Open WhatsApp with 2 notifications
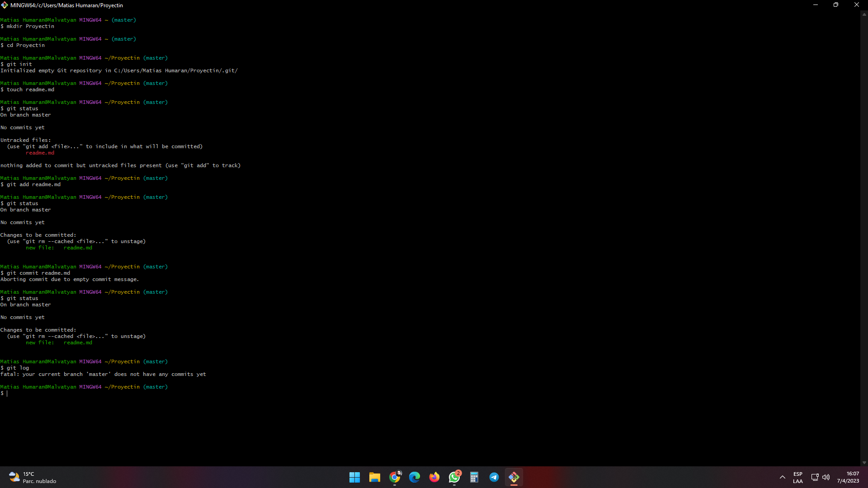This screenshot has height=488, width=868. click(454, 477)
